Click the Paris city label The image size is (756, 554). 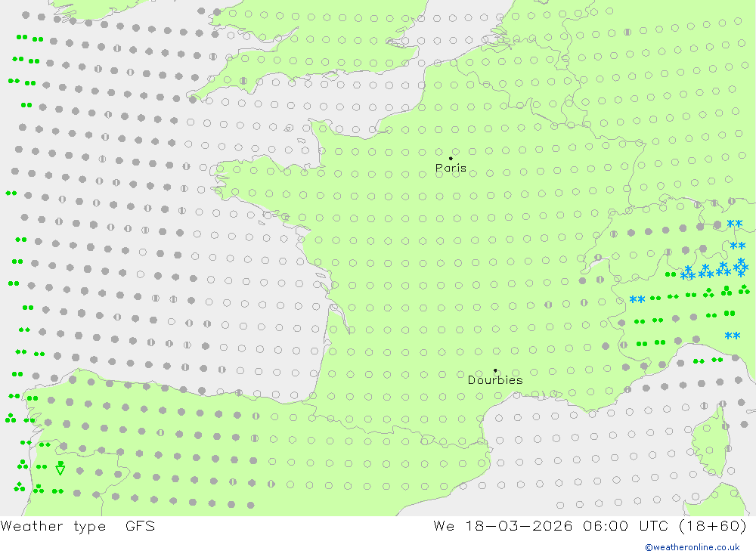451,168
